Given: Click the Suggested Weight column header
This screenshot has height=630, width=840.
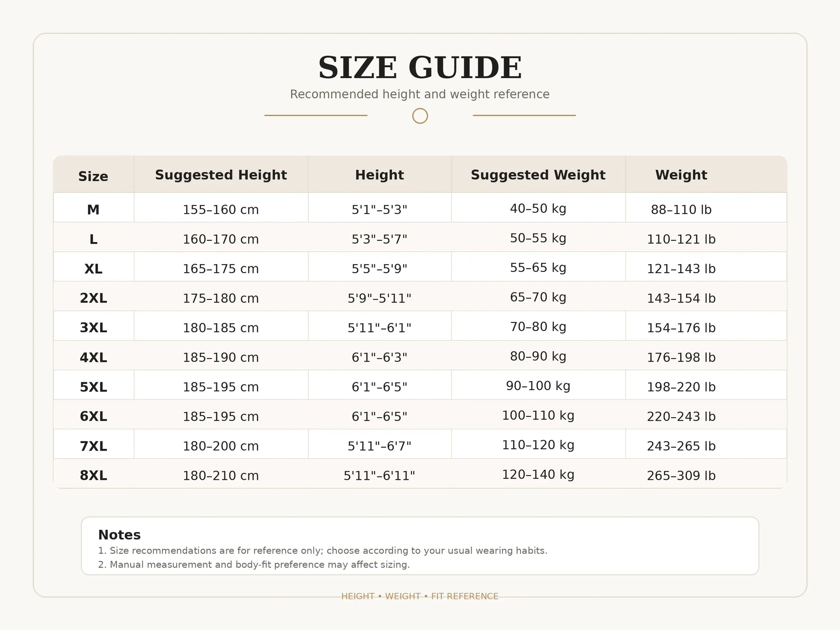Looking at the screenshot, I should point(538,175).
